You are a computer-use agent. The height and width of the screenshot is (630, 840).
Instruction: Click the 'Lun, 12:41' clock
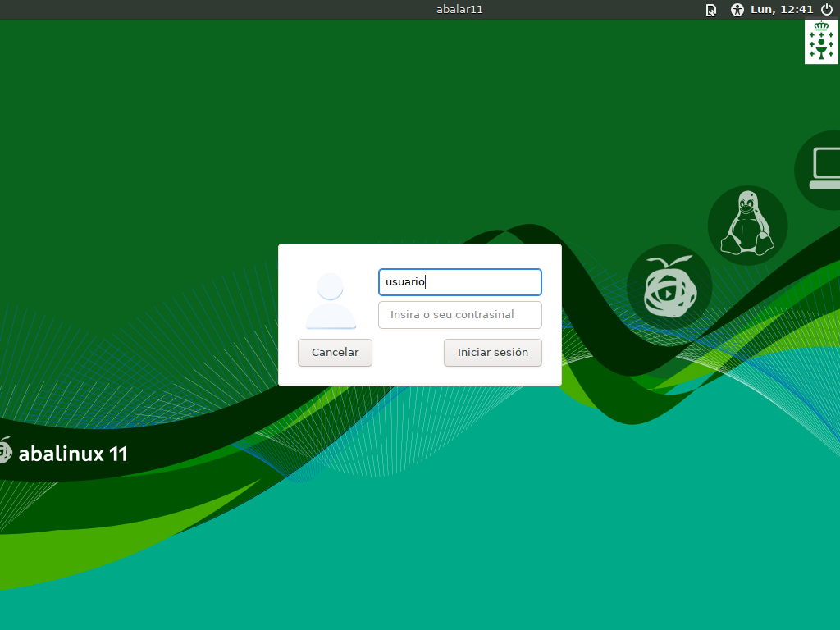[782, 10]
